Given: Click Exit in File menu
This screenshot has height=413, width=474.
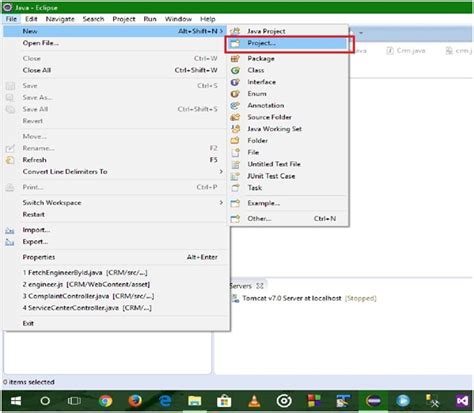Looking at the screenshot, I should coord(115,323).
